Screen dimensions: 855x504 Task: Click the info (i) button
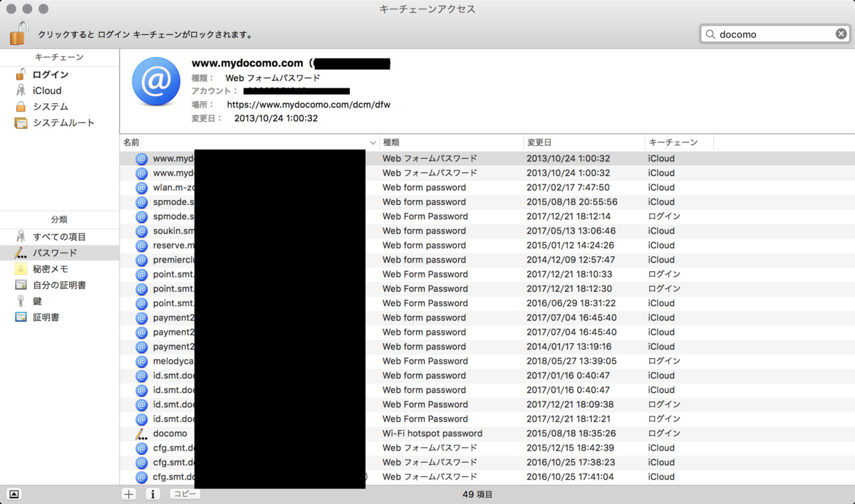coord(152,494)
